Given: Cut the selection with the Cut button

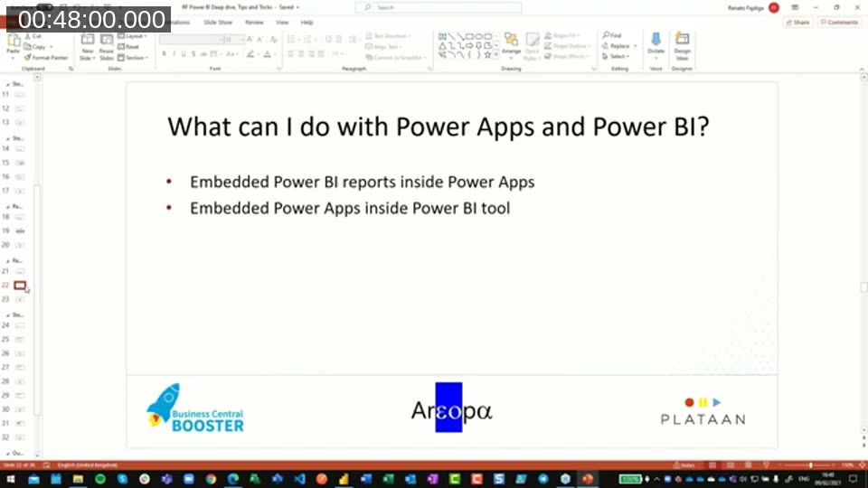Looking at the screenshot, I should point(33,36).
